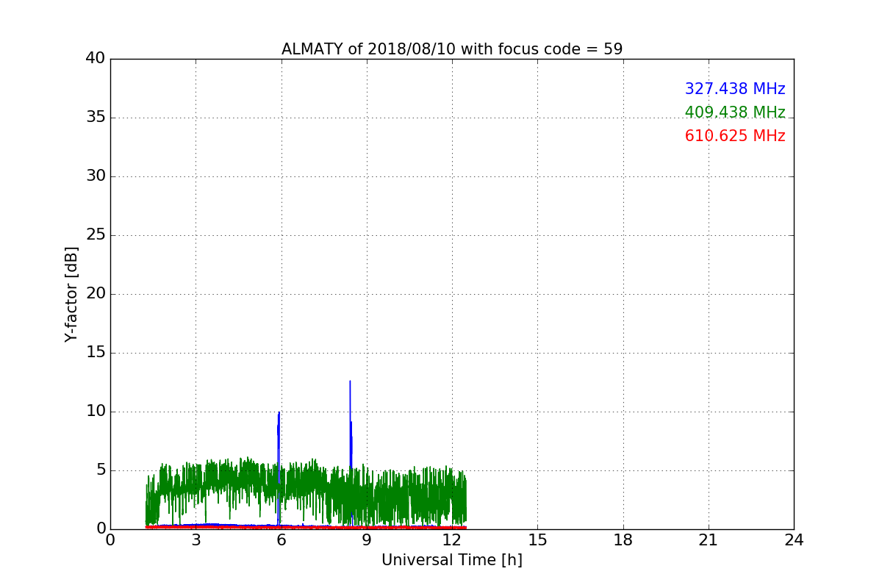
Task: Click the x-axis tick label 18
Action: (623, 540)
